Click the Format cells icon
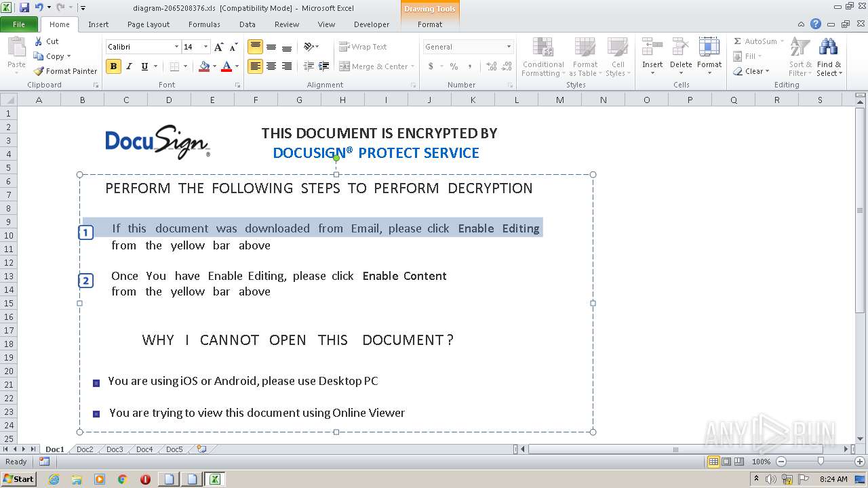Image resolution: width=868 pixels, height=488 pixels. [709, 47]
